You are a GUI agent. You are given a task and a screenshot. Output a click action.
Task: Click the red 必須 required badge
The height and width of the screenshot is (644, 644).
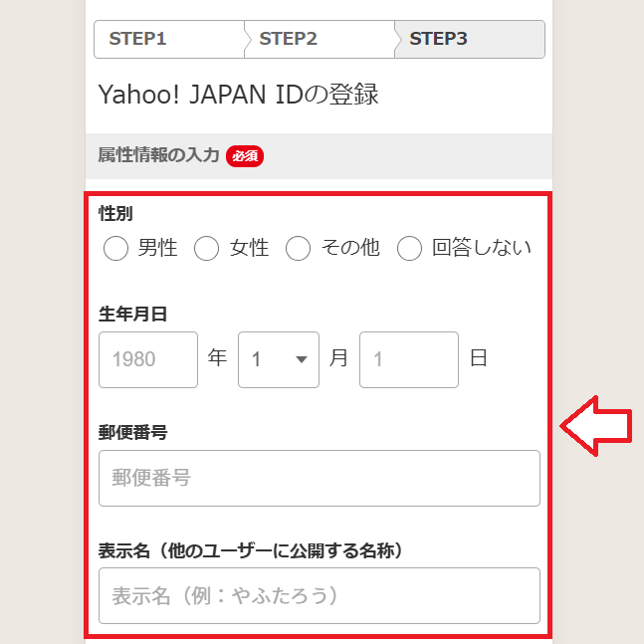[x=245, y=156]
